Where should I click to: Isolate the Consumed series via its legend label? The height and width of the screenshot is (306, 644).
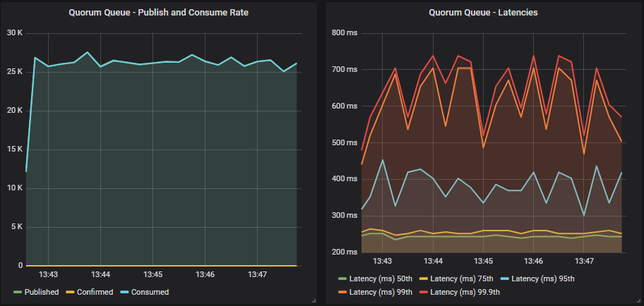pyautogui.click(x=149, y=292)
